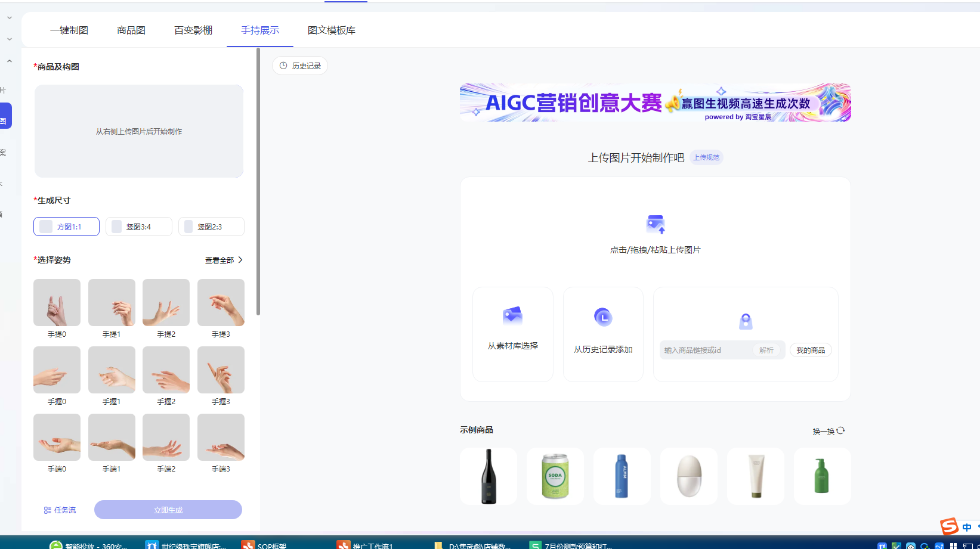Click 我的商品 button
Viewport: 980px width, 549px height.
[810, 350]
